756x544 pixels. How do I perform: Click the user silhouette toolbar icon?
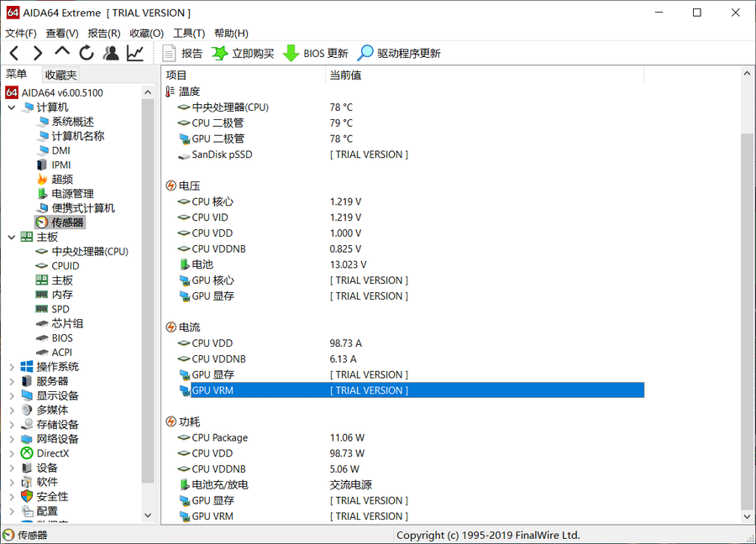tap(111, 54)
